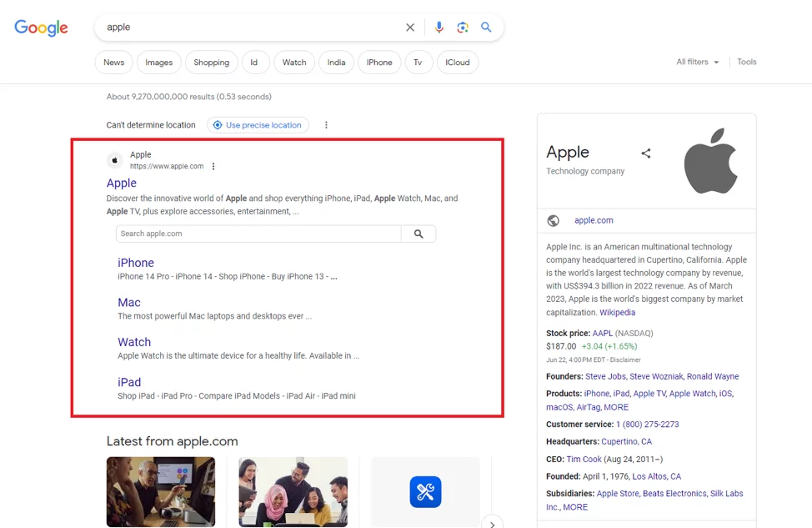Select the Watch filter chip
This screenshot has width=812, height=528.
[294, 63]
